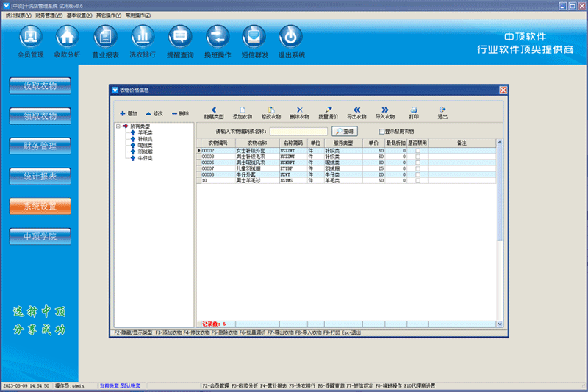Select row 女士针织外套
The image size is (588, 392).
[x=346, y=151]
